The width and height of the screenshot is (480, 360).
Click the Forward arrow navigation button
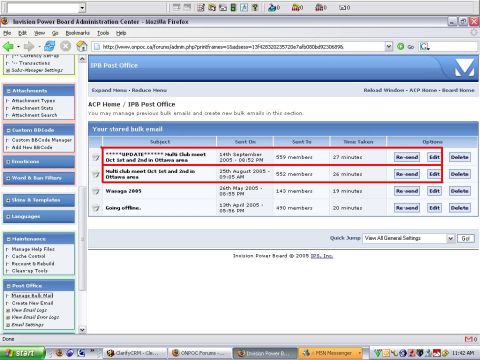click(29, 47)
